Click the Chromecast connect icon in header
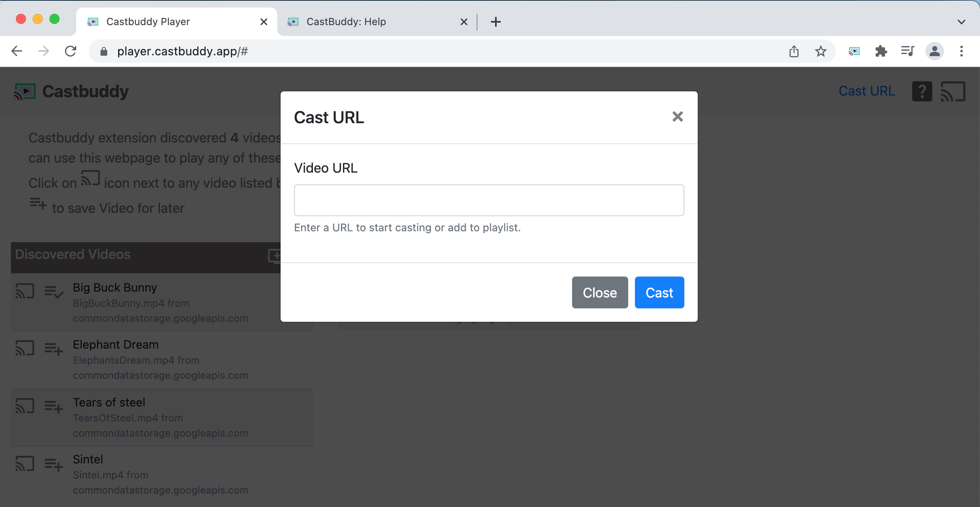The image size is (980, 507). [953, 91]
